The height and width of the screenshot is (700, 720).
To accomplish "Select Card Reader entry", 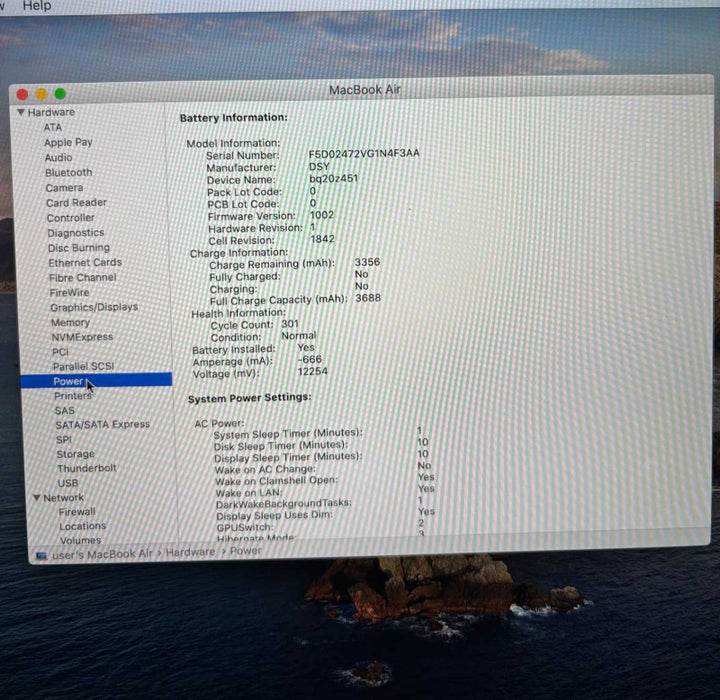I will pyautogui.click(x=76, y=203).
